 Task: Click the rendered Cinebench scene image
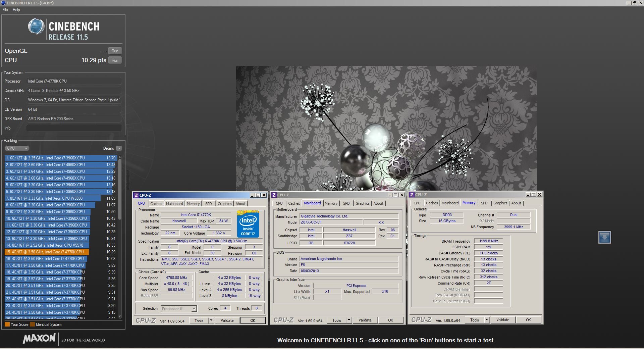click(x=386, y=129)
